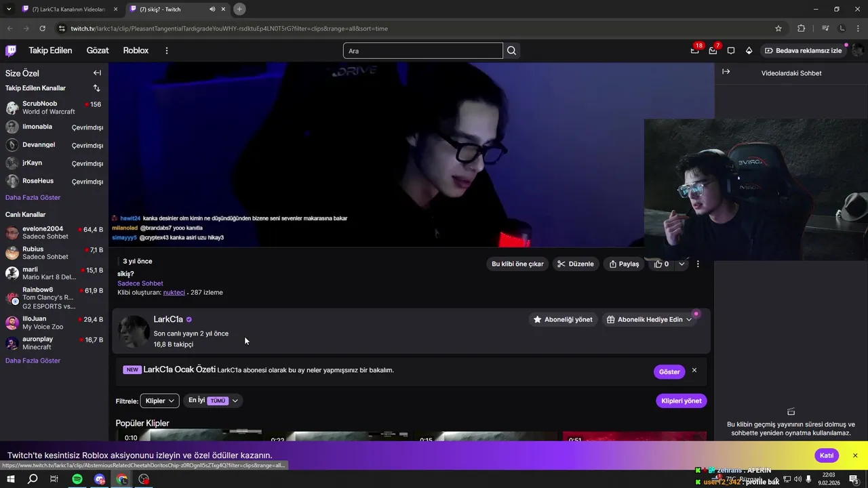Open Rubius live channel in sidebar
This screenshot has height=488, width=868.
[x=54, y=253]
